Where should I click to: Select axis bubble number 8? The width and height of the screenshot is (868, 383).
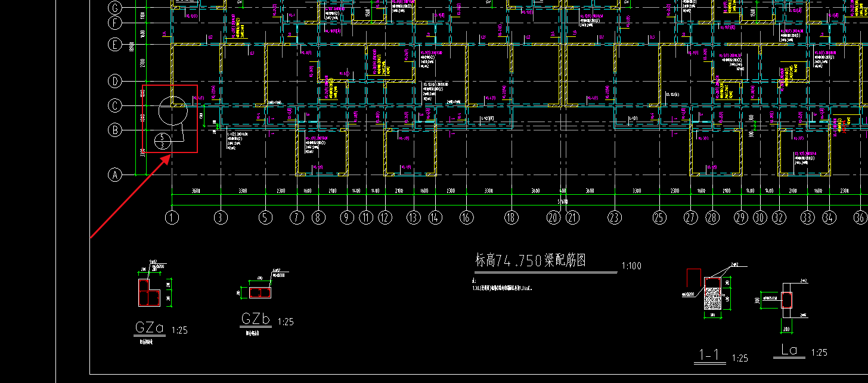tap(319, 217)
